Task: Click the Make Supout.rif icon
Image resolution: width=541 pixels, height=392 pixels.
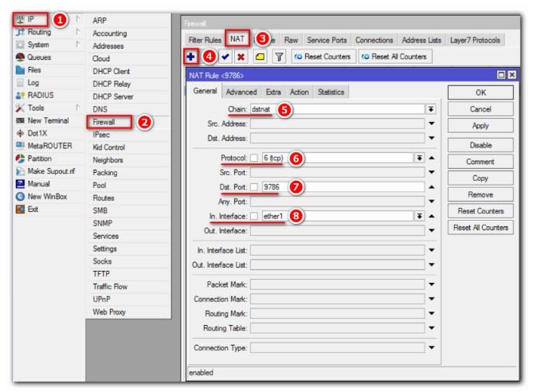Action: point(21,171)
